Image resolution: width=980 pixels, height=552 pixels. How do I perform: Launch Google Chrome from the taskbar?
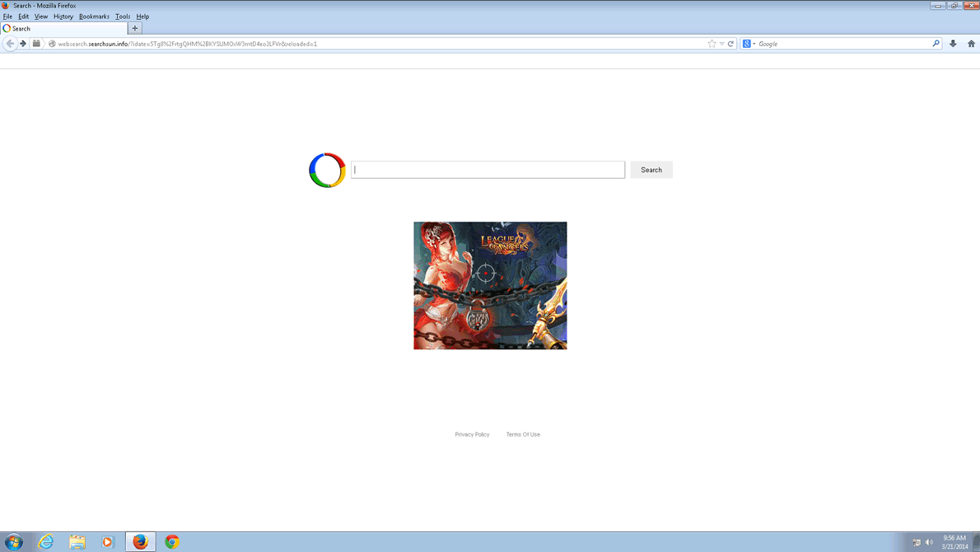click(172, 541)
